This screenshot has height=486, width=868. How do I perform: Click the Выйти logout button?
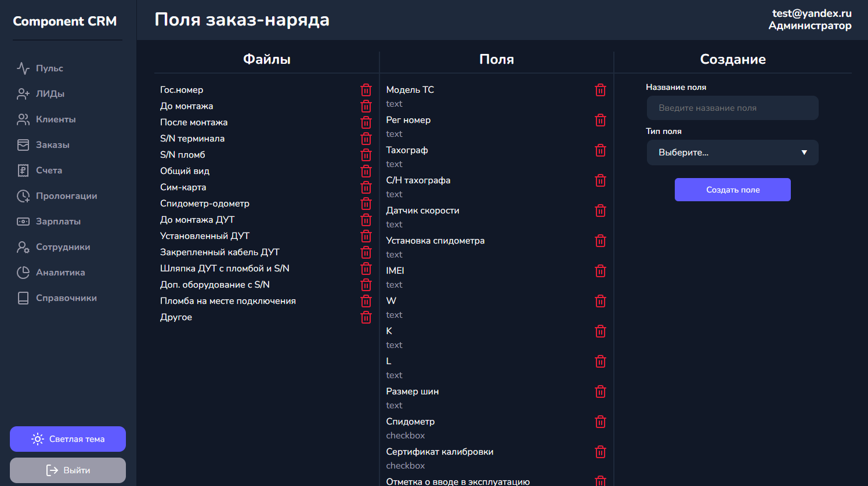(x=68, y=470)
